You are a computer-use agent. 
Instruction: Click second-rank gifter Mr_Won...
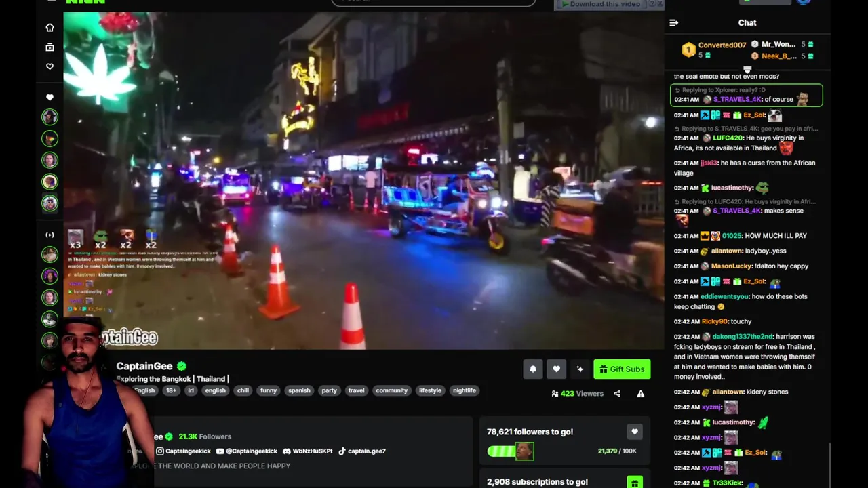click(778, 45)
